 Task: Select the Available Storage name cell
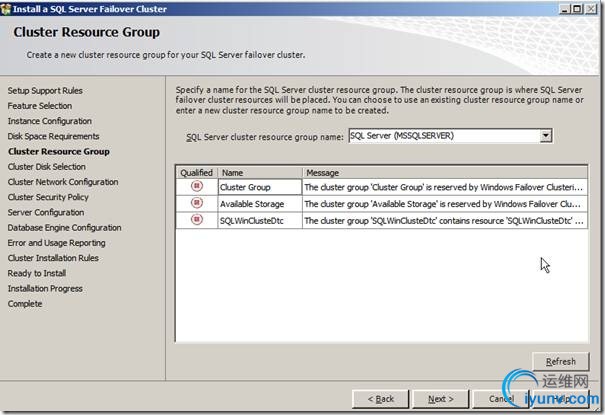tap(260, 204)
